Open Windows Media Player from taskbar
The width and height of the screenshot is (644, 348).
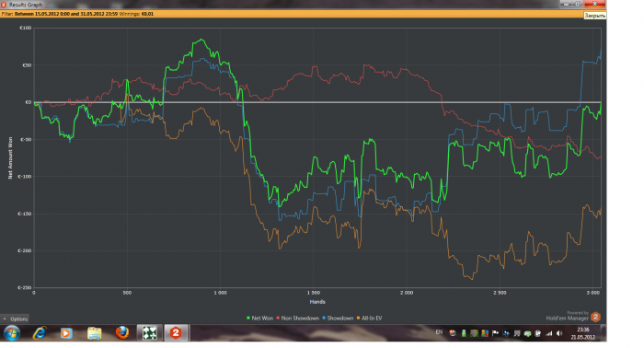[x=66, y=332]
